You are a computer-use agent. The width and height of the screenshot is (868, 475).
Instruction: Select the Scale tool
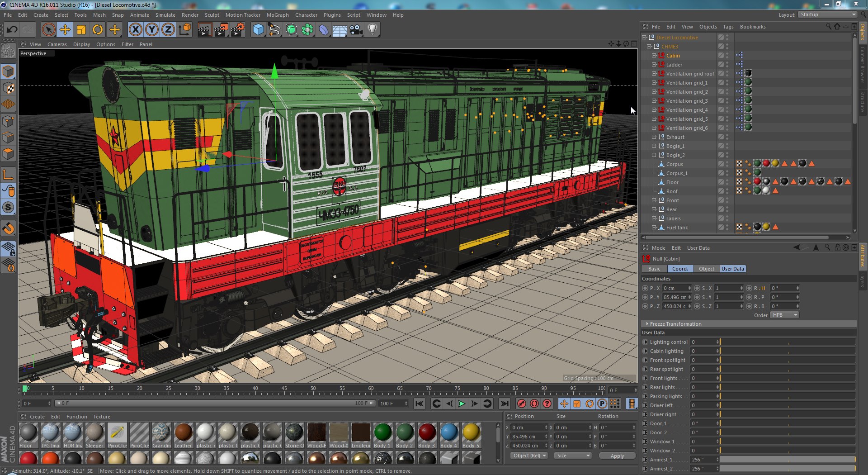coord(81,30)
